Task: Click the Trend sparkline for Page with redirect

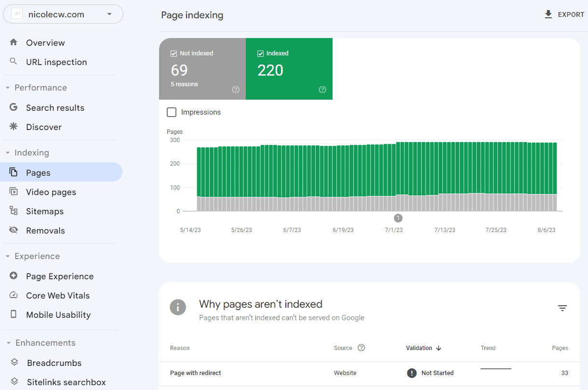Action: point(496,369)
